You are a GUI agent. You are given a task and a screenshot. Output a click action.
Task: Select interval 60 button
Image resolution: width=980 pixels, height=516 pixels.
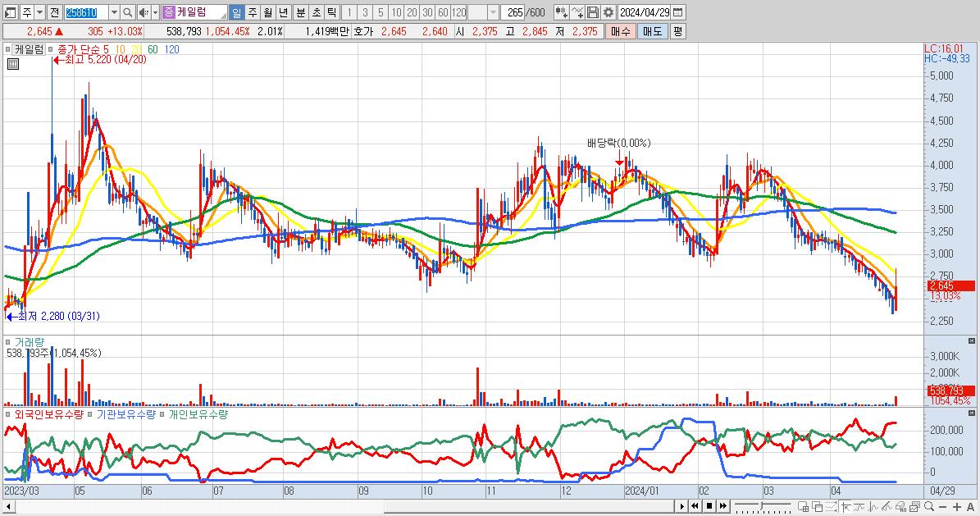[443, 11]
